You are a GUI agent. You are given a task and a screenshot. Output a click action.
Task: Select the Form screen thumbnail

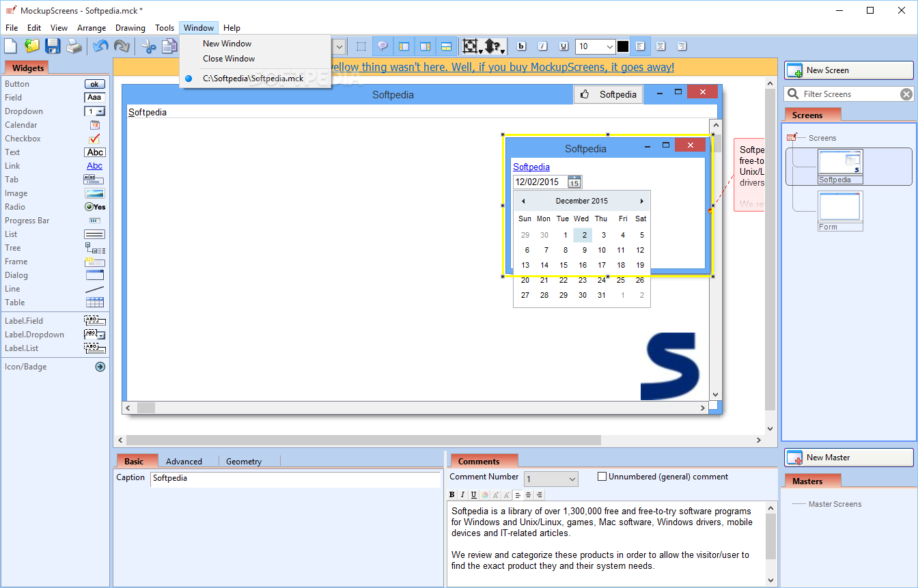pos(840,211)
